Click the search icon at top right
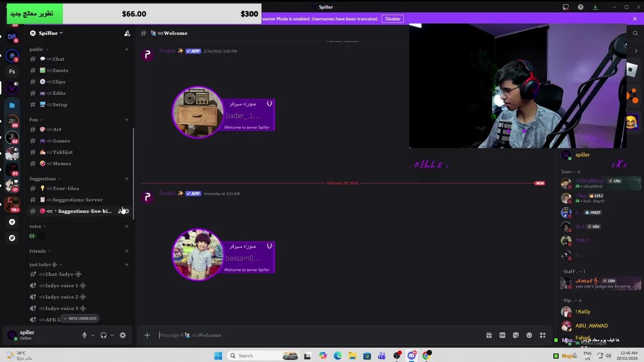The width and height of the screenshot is (644, 362). point(635,33)
